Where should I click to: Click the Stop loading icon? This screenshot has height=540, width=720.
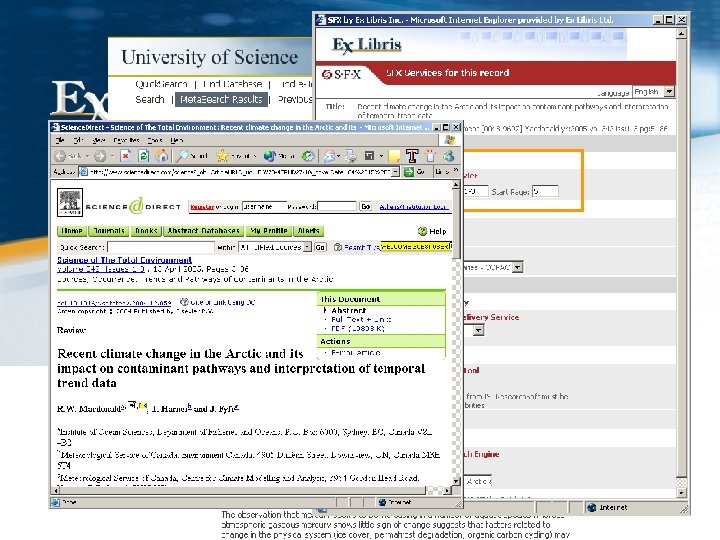(125, 156)
